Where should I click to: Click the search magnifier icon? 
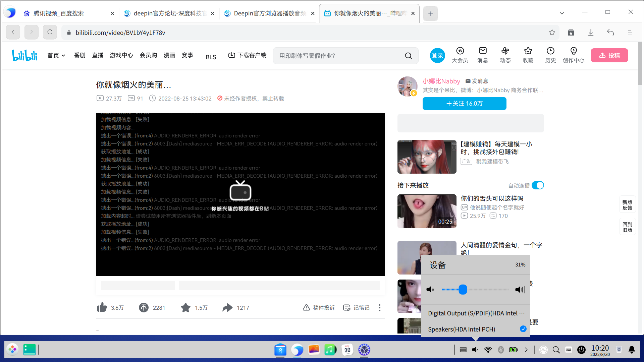pos(408,56)
